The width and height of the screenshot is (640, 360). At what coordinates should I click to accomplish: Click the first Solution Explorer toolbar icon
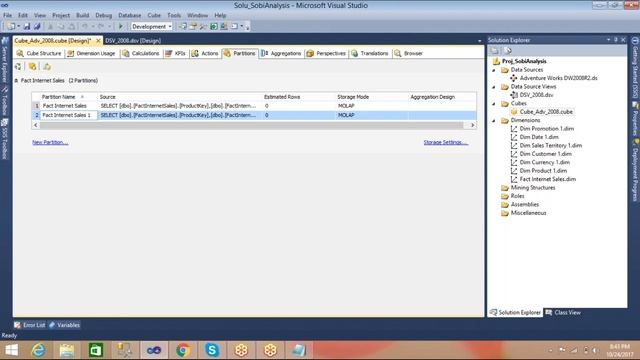click(x=495, y=51)
